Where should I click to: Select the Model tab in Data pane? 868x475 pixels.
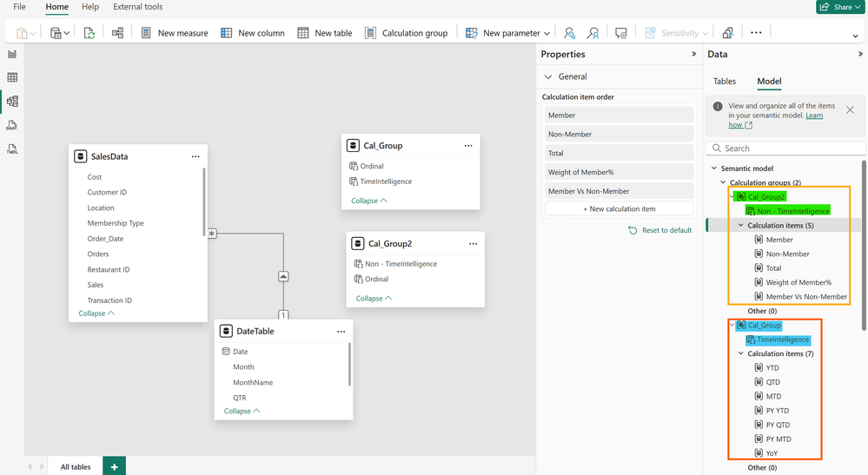769,82
